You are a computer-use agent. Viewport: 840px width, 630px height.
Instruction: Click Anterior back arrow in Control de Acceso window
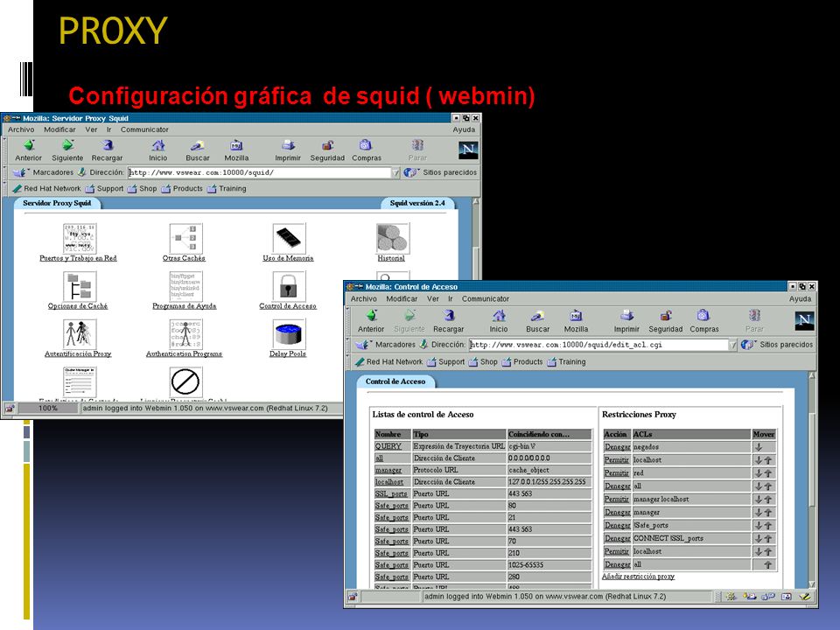[371, 316]
